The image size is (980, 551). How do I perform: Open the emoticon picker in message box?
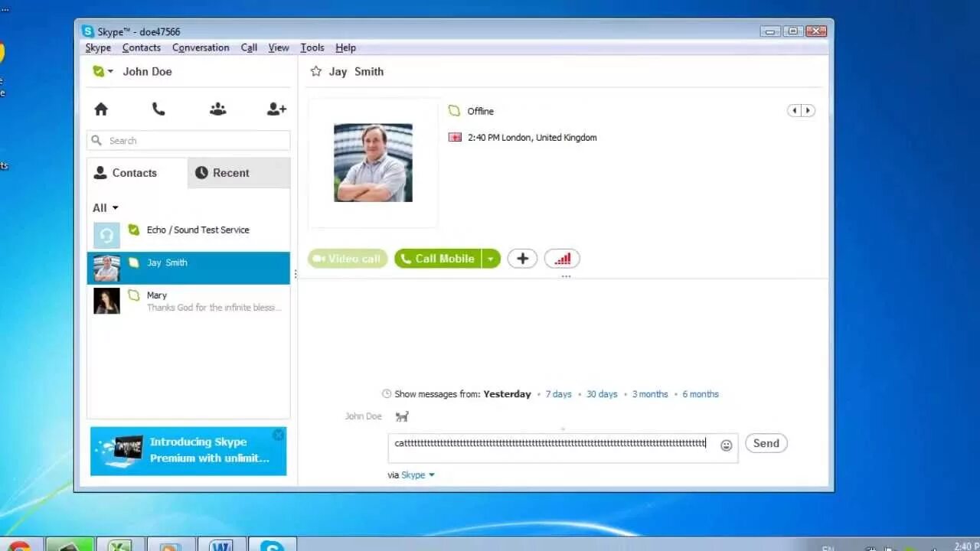(x=727, y=445)
